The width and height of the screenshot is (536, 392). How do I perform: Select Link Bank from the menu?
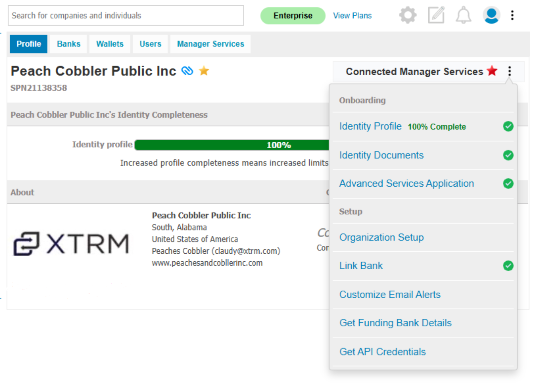pos(361,266)
